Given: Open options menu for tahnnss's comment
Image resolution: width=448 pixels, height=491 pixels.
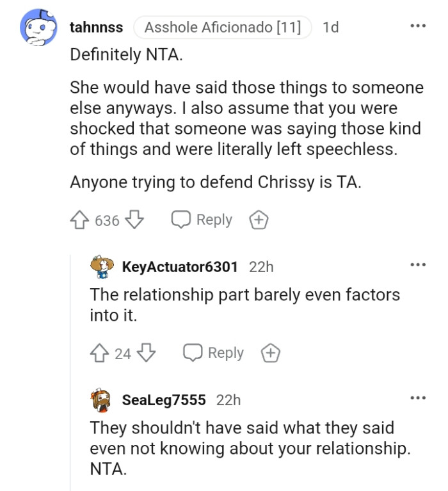Looking at the screenshot, I should point(418,26).
